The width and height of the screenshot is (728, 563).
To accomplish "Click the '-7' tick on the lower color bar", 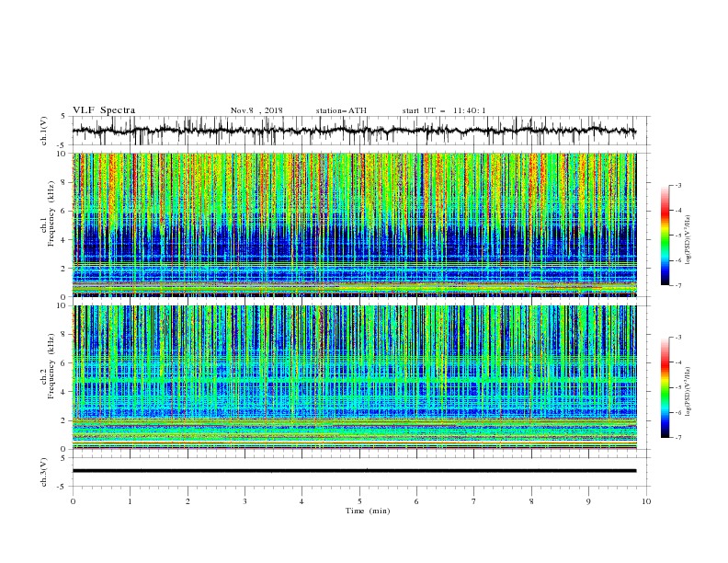I will [678, 438].
